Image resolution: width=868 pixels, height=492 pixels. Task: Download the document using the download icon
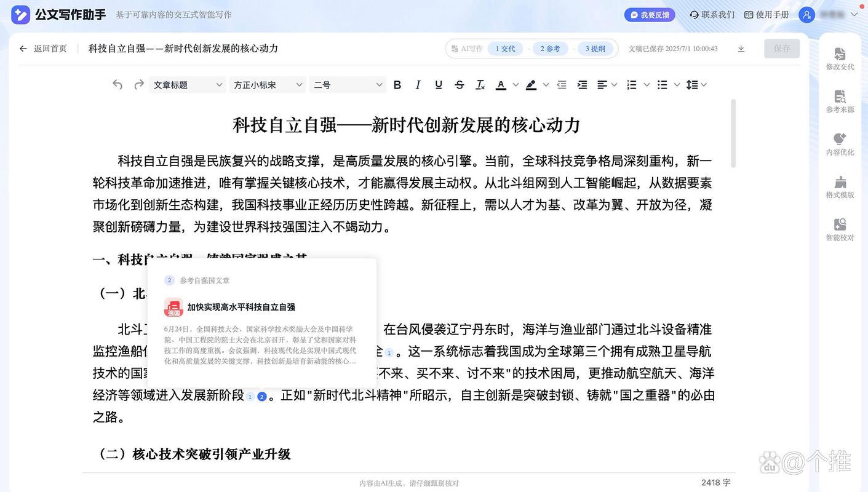(741, 48)
